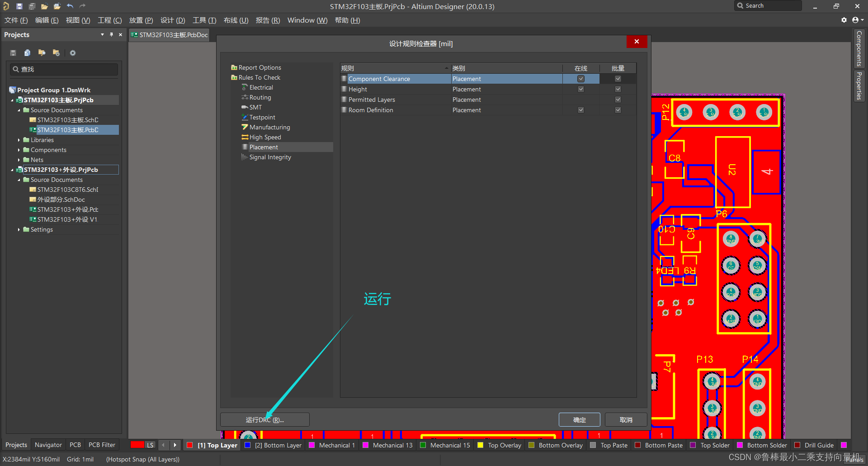
Task: Open 文件 (F) menu
Action: point(16,20)
